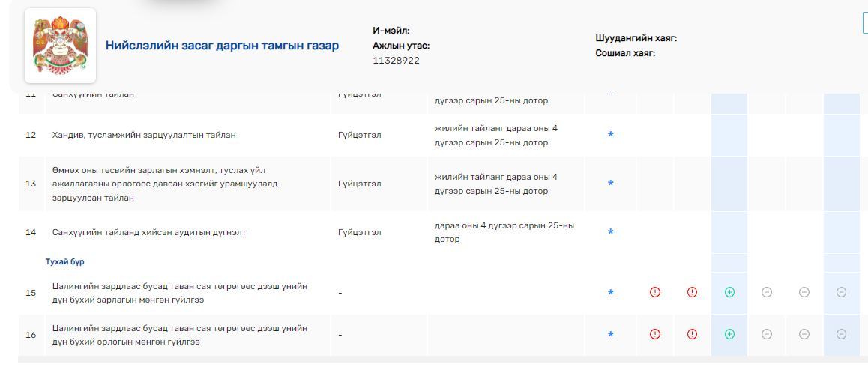Open the Нийслэлийн засаг даргын тамгын газар title link

point(222,46)
